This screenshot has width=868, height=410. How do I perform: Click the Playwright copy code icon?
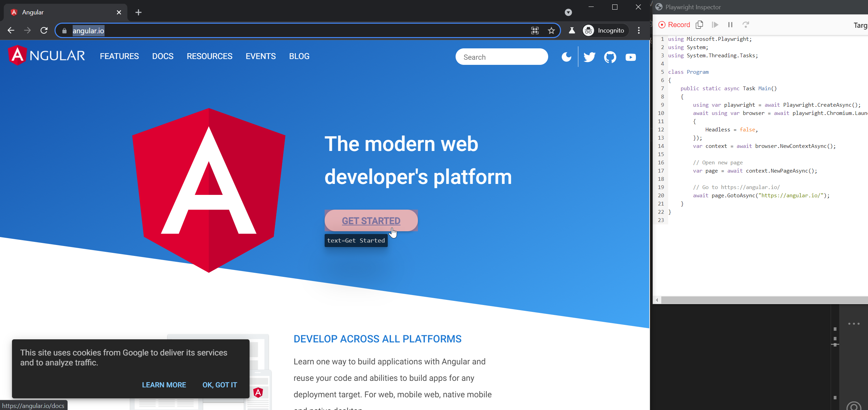699,24
